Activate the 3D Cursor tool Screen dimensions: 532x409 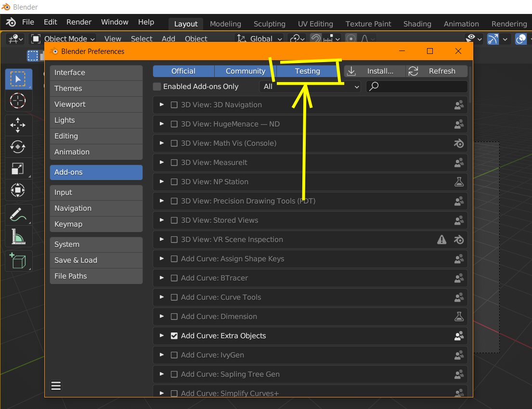18,101
